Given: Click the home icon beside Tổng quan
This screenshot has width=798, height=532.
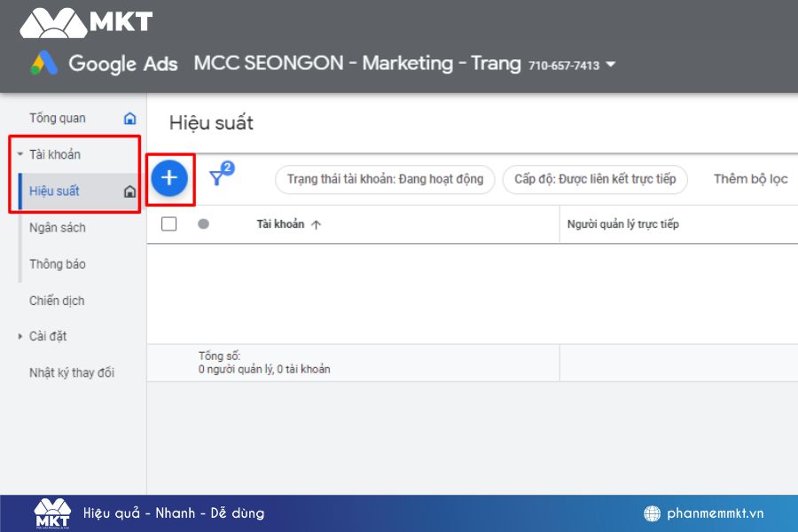Looking at the screenshot, I should [130, 118].
